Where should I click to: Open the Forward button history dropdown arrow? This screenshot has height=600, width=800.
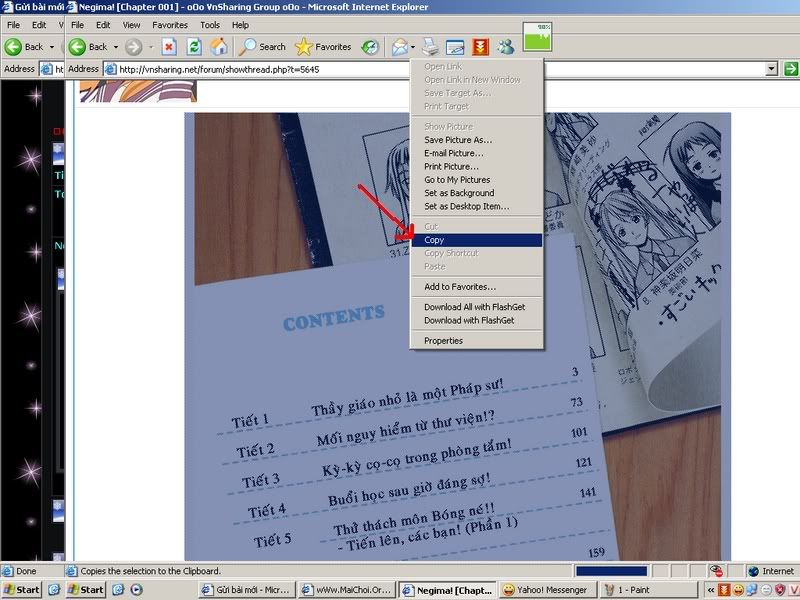(x=151, y=47)
